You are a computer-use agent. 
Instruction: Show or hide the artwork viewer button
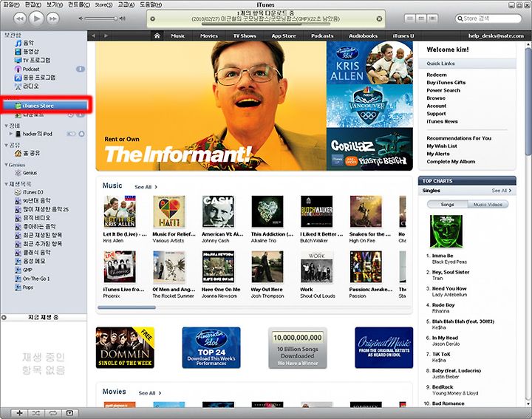click(69, 413)
